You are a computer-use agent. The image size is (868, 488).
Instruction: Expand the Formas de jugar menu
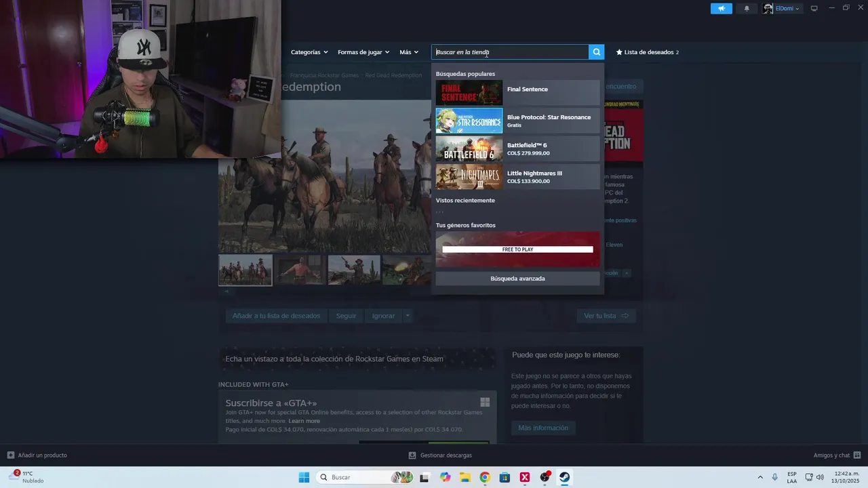(x=363, y=52)
